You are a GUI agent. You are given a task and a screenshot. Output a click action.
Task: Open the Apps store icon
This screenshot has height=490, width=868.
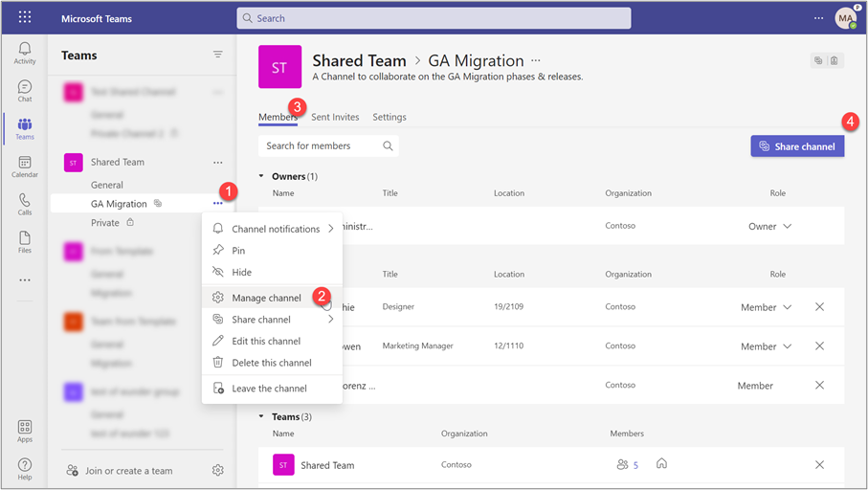point(25,431)
